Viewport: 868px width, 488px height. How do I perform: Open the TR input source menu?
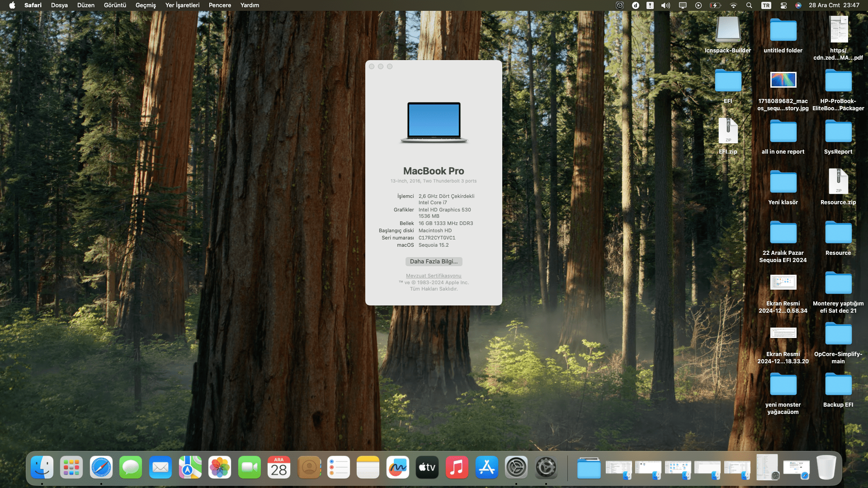(x=766, y=5)
